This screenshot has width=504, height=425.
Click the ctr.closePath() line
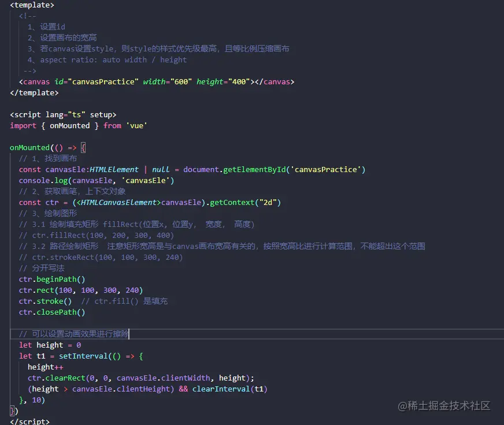[52, 312]
